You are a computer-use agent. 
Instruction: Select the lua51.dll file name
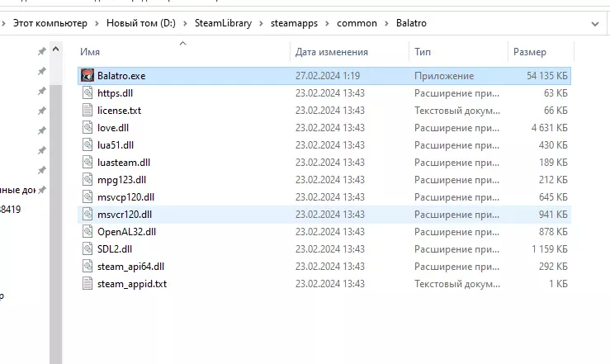[116, 144]
